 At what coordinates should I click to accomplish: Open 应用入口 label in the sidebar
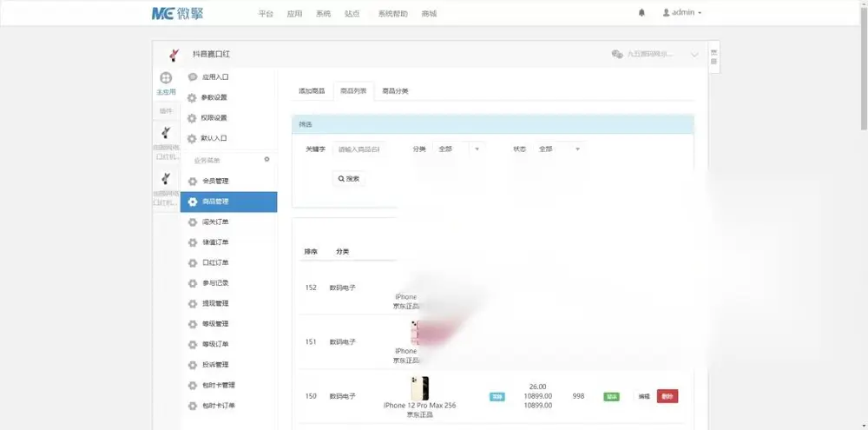coord(215,77)
